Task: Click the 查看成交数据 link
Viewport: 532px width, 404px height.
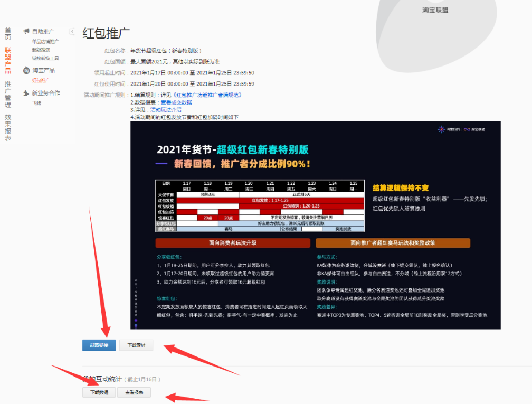Action: point(176,102)
